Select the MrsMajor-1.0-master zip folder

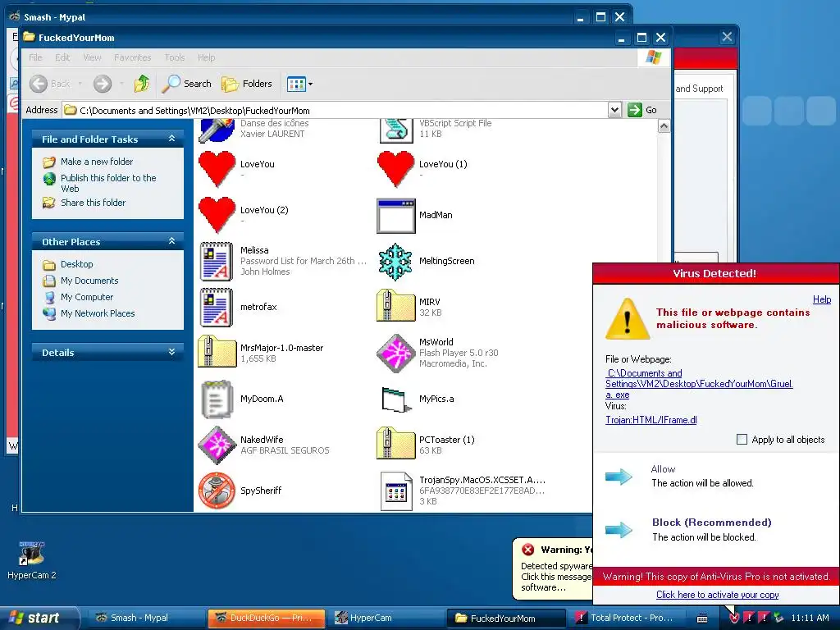(217, 351)
